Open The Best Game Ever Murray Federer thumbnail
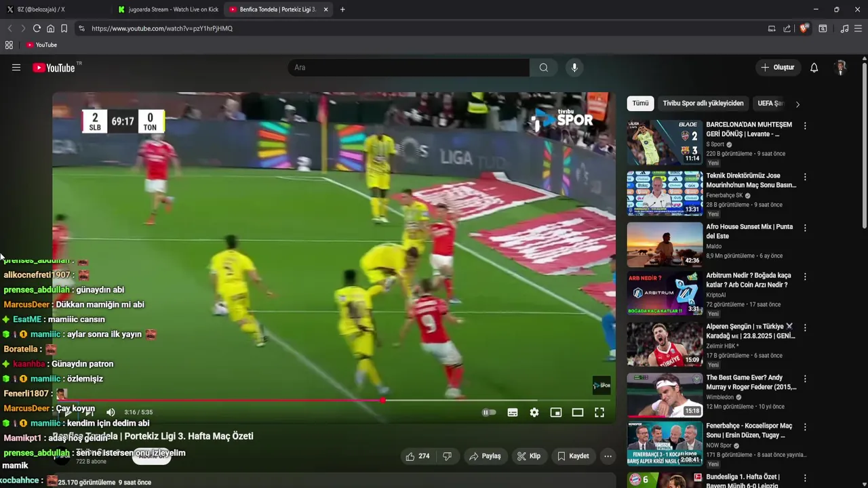The width and height of the screenshot is (868, 488). click(x=665, y=395)
